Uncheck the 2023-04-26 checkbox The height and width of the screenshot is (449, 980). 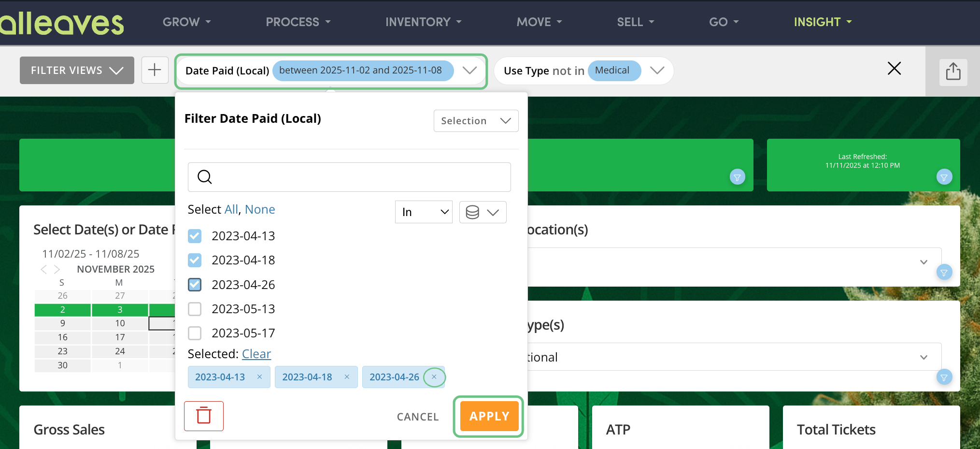195,285
